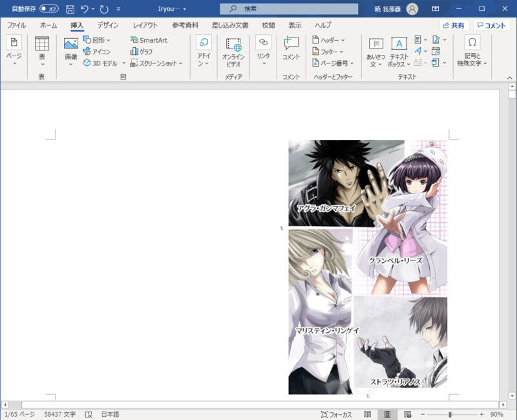Screen dimensions: 517x420
Task: Click the 検索 search box
Action: 289,9
